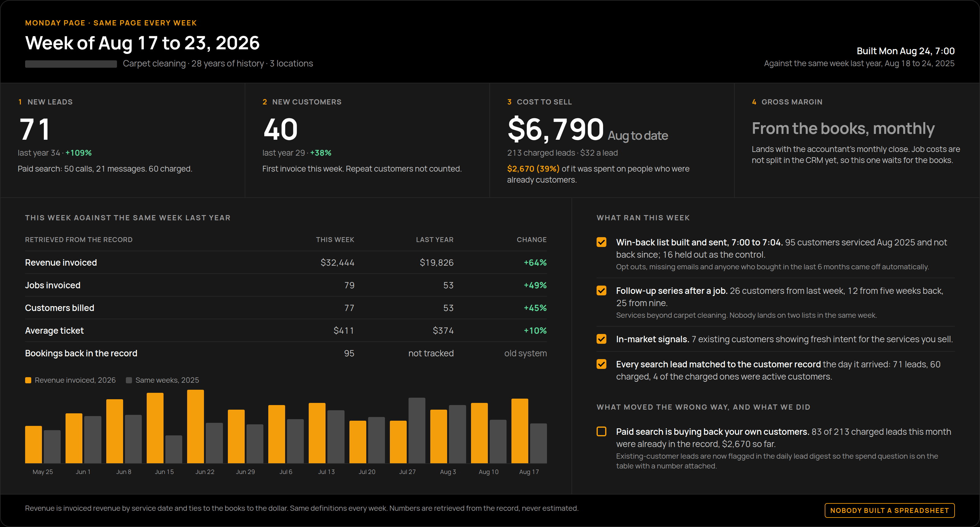The height and width of the screenshot is (527, 980).
Task: Click the 'MONDAY PAGE · SAME PAGE EVERY WEEK' label
Action: coord(111,23)
